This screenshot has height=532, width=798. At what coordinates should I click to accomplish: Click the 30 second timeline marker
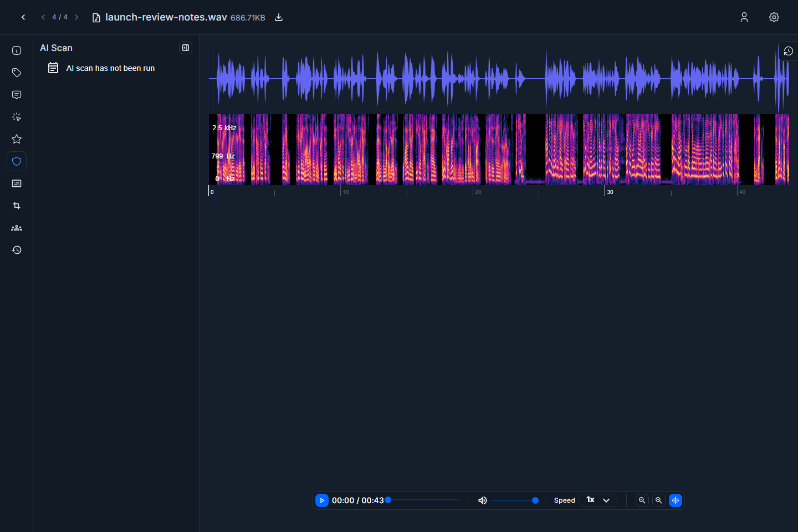pyautogui.click(x=610, y=192)
